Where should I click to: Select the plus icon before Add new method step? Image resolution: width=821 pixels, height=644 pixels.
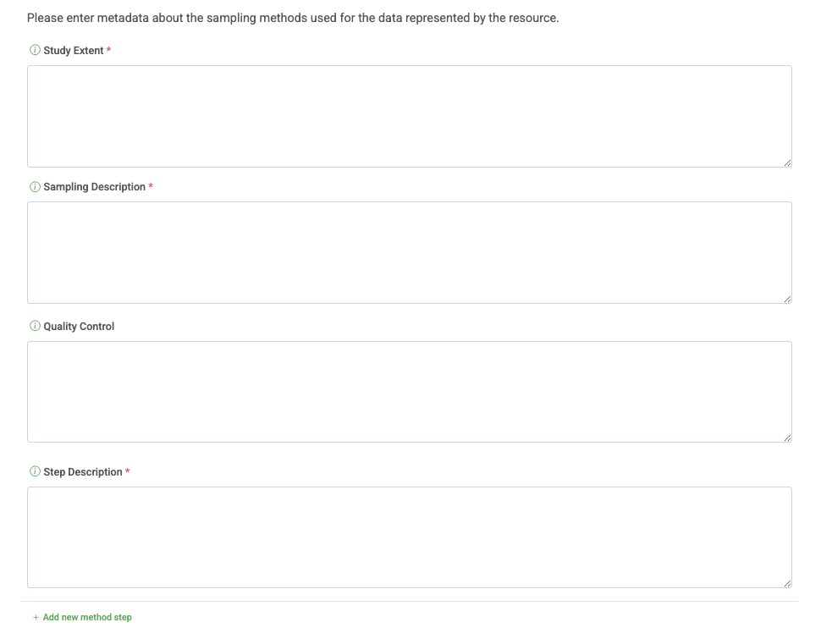(x=35, y=617)
